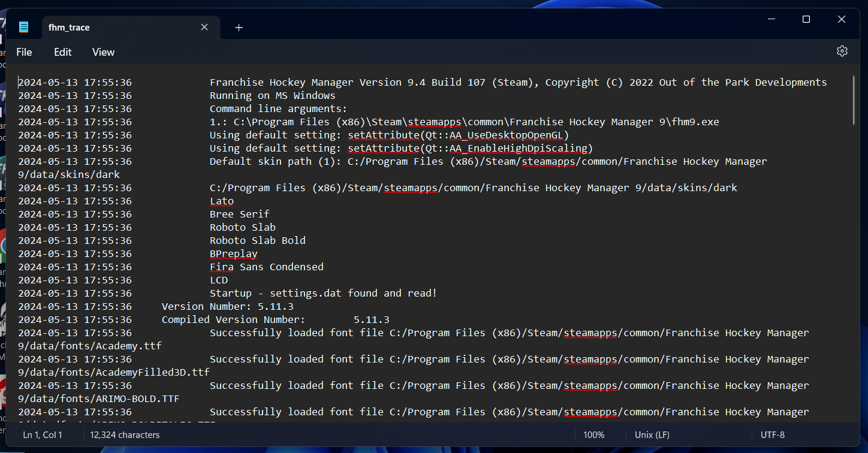Click 'Franchise Hockey Manager Version 9.4 Build 107' text
868x453 pixels.
click(x=348, y=82)
